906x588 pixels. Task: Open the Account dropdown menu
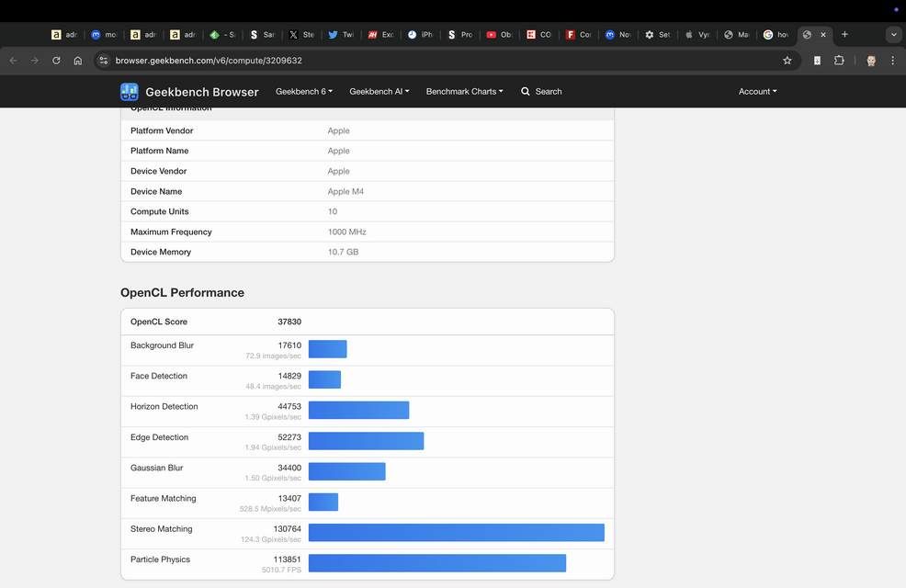(757, 92)
